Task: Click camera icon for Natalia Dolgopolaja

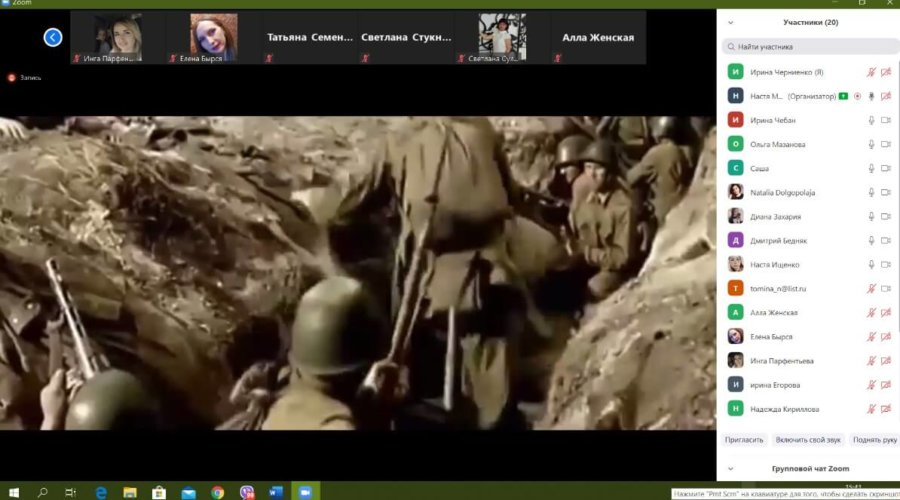Action: coord(886,193)
